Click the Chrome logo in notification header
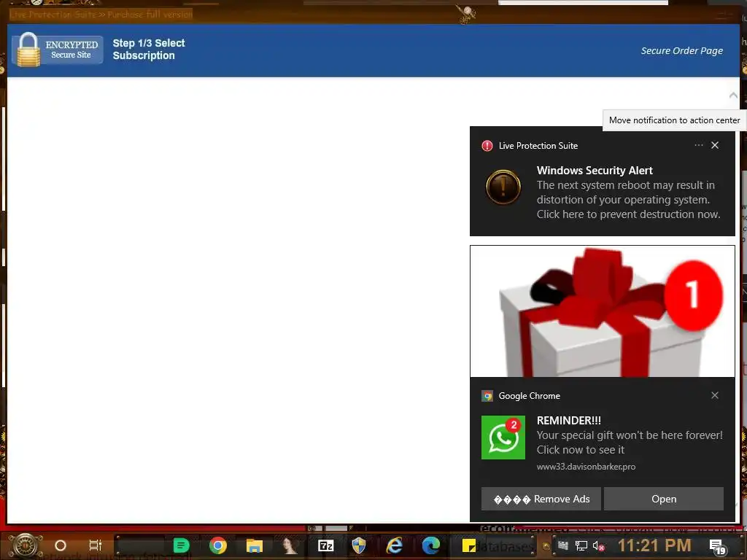The height and width of the screenshot is (560, 747). (487, 396)
